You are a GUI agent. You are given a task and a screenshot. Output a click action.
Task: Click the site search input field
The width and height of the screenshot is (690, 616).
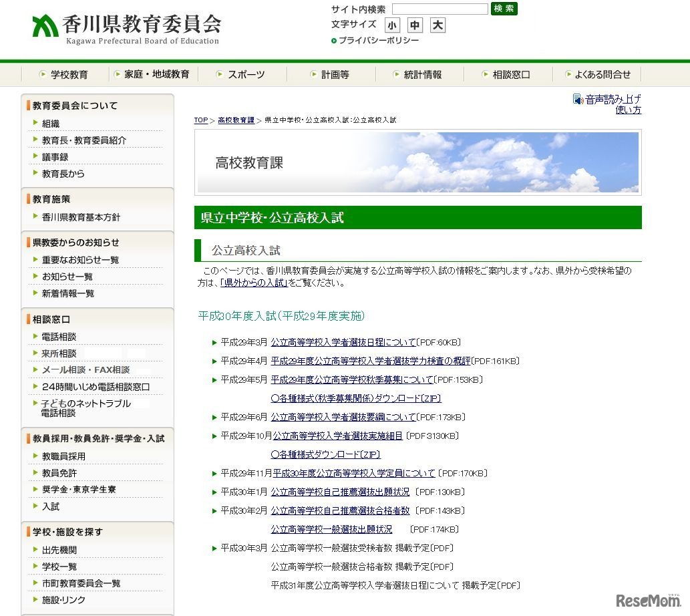point(440,9)
